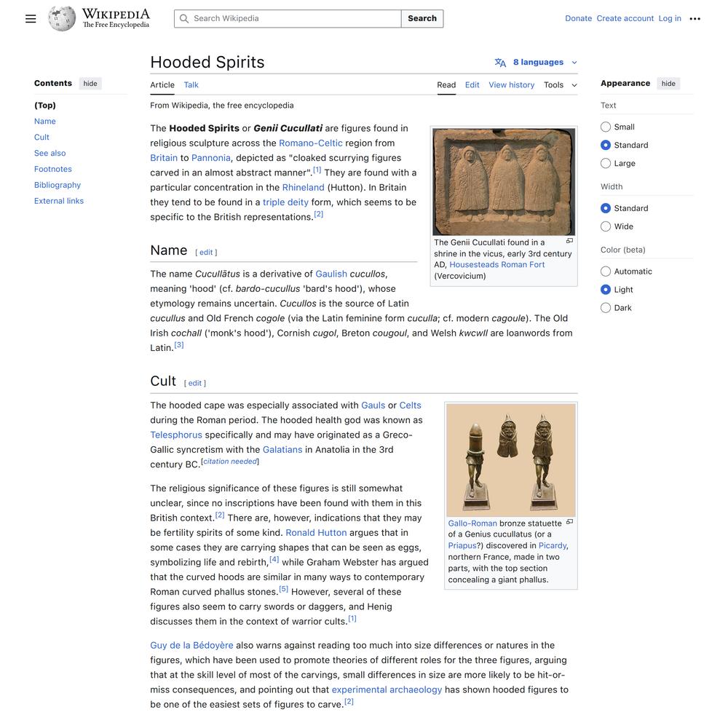This screenshot has height=728, width=728.
Task: Go to Name section in contents
Action: (45, 121)
